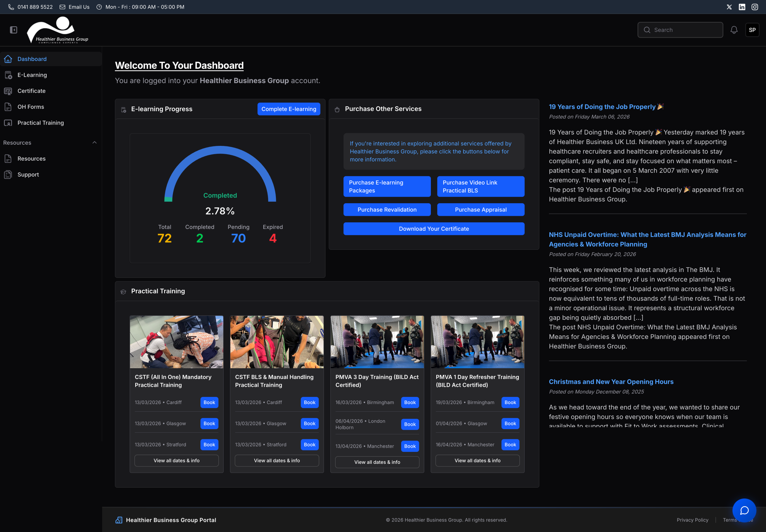Click the SP profile avatar

point(753,30)
